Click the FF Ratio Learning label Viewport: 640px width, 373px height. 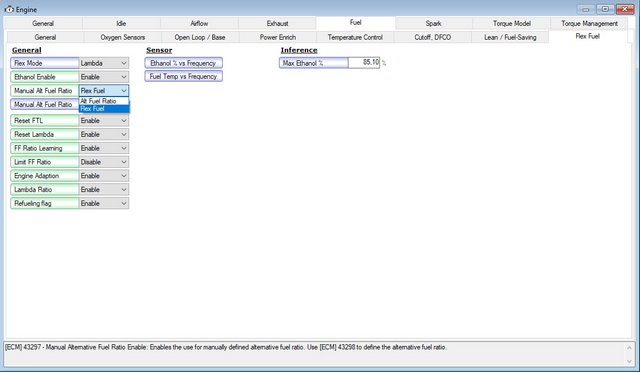point(44,148)
